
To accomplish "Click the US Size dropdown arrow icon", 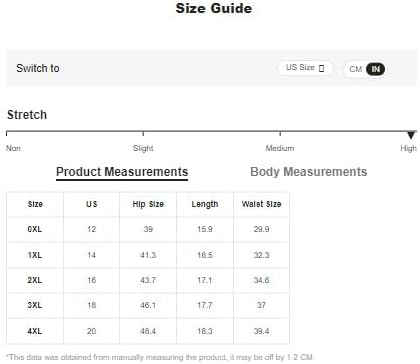I will pyautogui.click(x=321, y=68).
